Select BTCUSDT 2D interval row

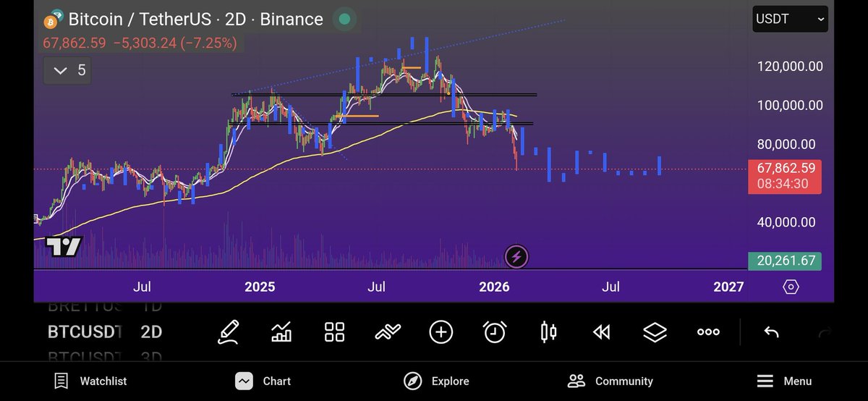pos(106,332)
